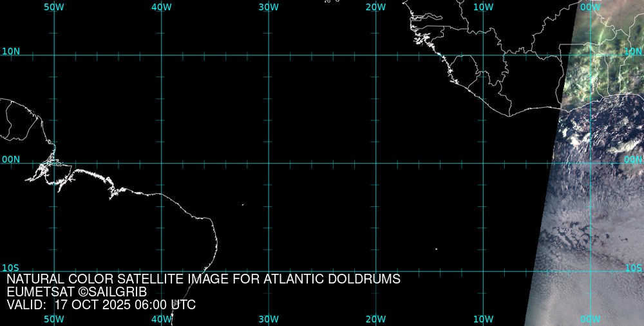
Task: Click the bottom 10W longitude label
Action: (483, 319)
